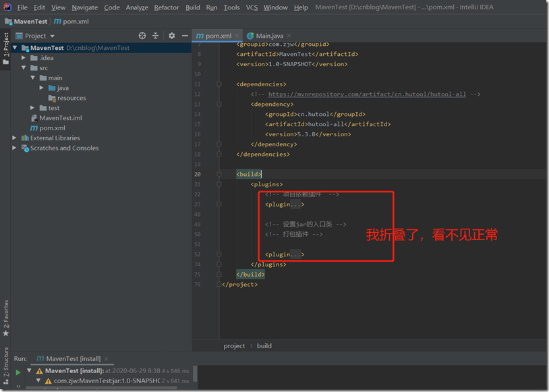Viewport: 549px width, 392px height.
Task: Click the build breadcrumb at editor bottom
Action: click(x=264, y=345)
